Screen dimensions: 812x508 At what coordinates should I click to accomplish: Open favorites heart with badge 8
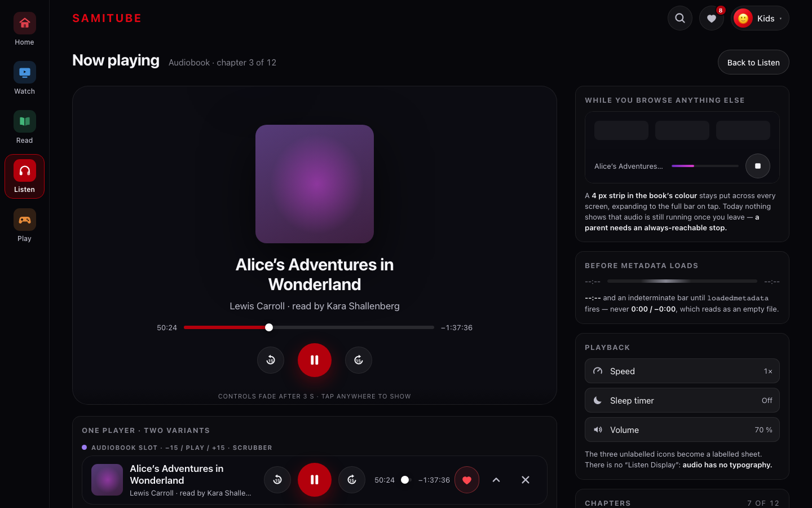click(712, 18)
